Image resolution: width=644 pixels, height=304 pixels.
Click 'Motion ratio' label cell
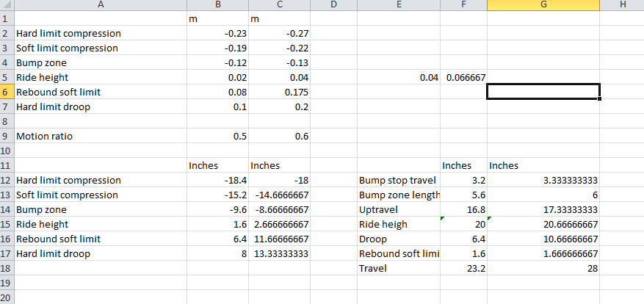pos(101,136)
